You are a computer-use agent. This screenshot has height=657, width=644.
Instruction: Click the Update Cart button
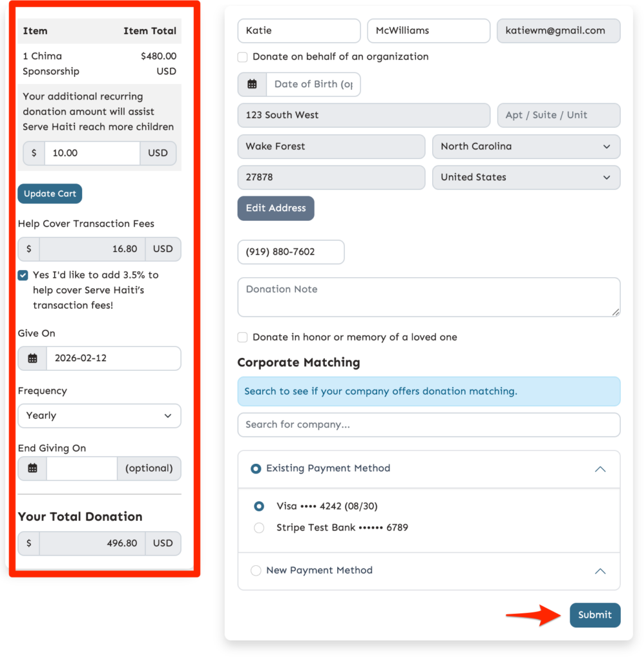[x=49, y=193]
